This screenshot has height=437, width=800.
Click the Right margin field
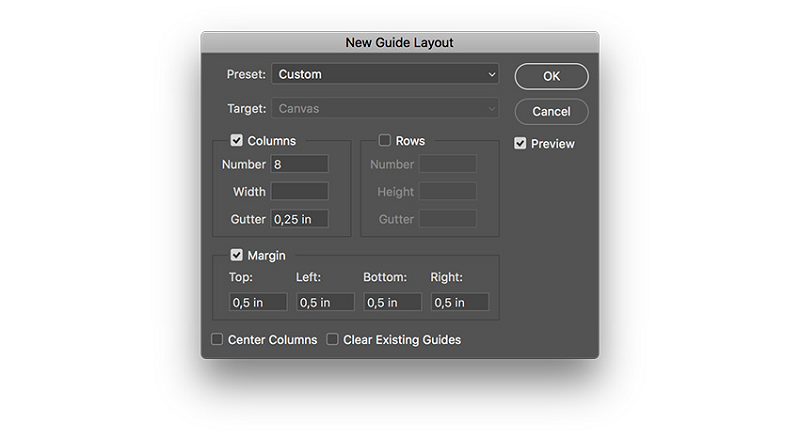pos(460,302)
